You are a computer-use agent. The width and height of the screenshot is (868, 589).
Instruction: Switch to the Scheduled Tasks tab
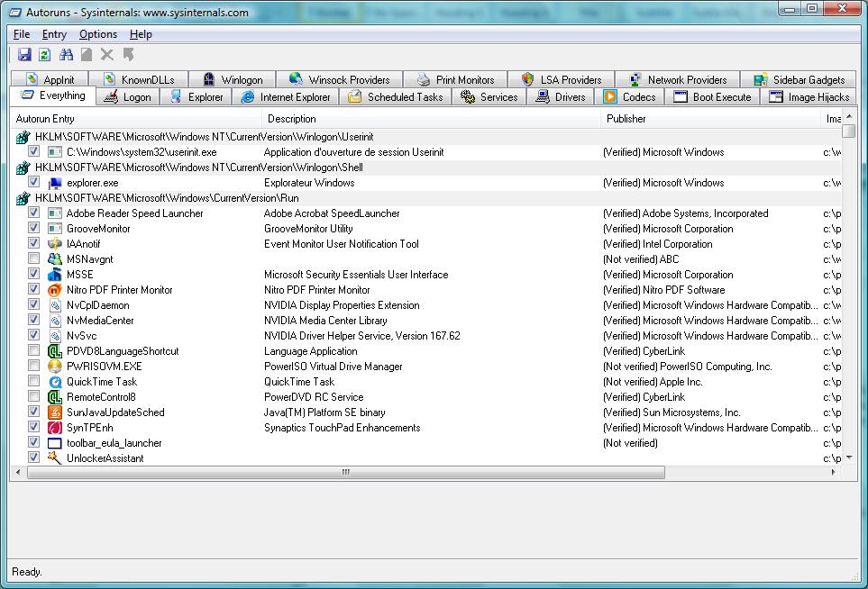(396, 97)
